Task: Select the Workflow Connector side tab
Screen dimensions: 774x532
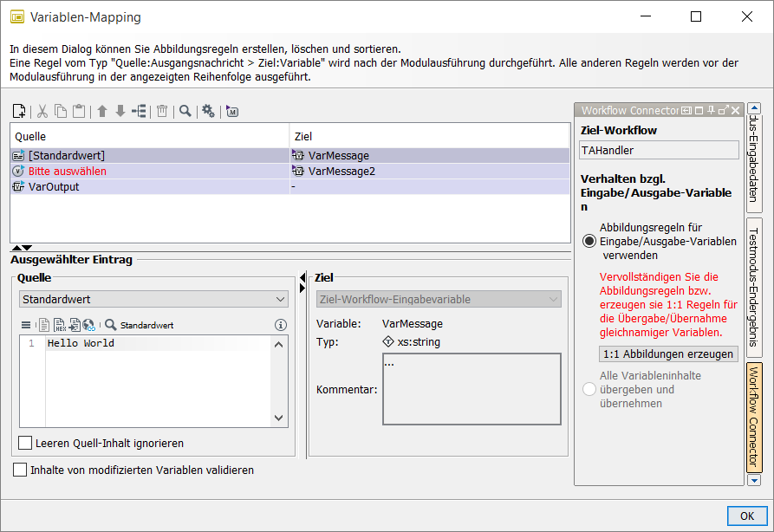Action: point(753,416)
